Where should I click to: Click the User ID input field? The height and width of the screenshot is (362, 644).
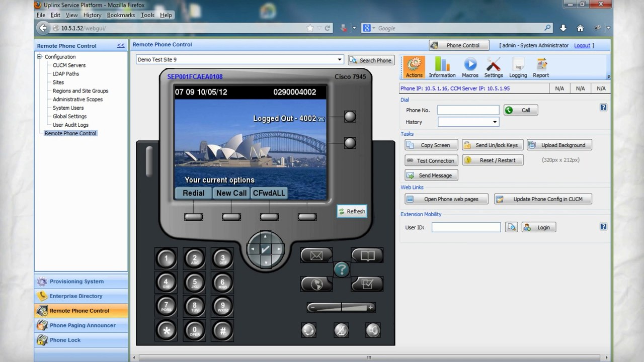tap(466, 227)
